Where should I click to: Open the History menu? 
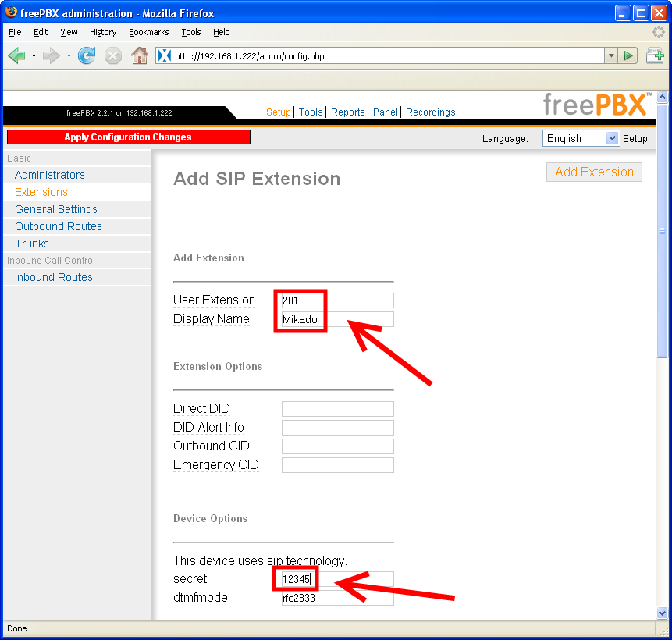click(103, 32)
